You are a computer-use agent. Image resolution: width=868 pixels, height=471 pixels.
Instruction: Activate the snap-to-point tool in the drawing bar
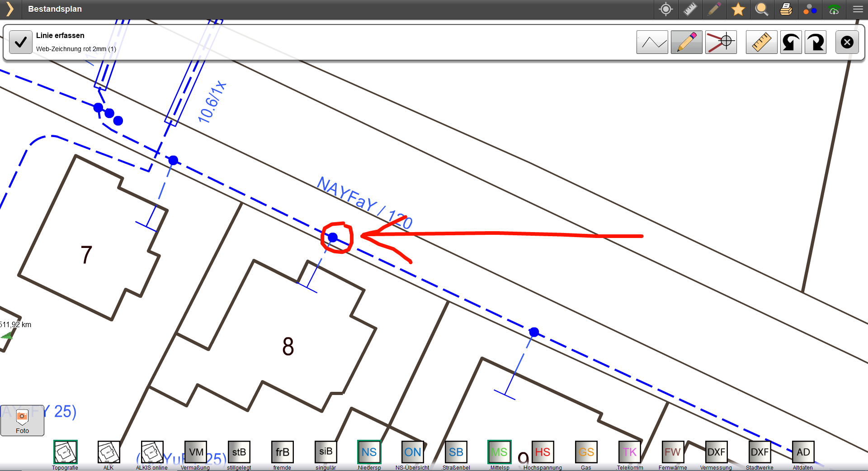[x=721, y=42]
